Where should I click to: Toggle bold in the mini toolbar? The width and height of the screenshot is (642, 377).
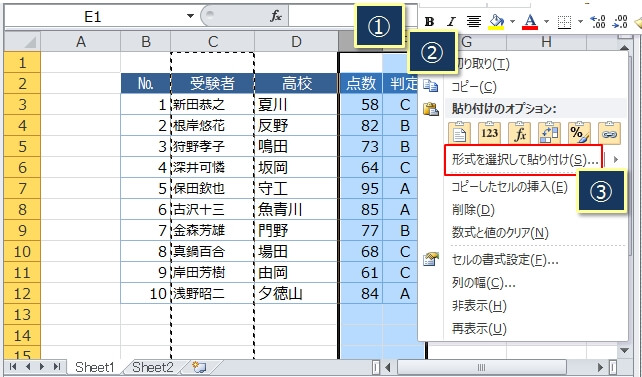pos(430,21)
